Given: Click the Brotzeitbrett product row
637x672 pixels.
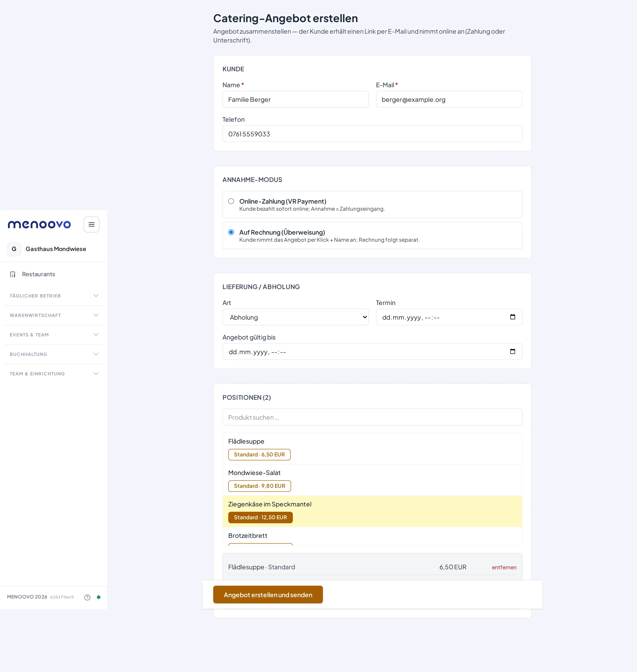Looking at the screenshot, I should tap(372, 537).
